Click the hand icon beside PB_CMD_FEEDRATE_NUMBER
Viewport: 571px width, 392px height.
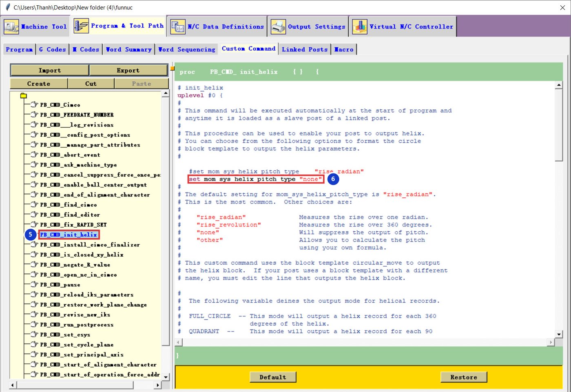pos(34,115)
